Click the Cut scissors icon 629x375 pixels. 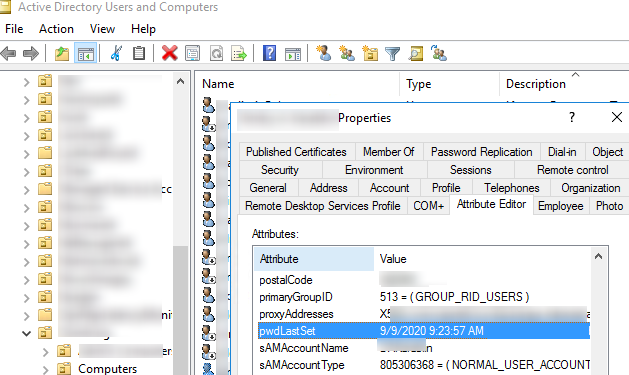[x=116, y=53]
